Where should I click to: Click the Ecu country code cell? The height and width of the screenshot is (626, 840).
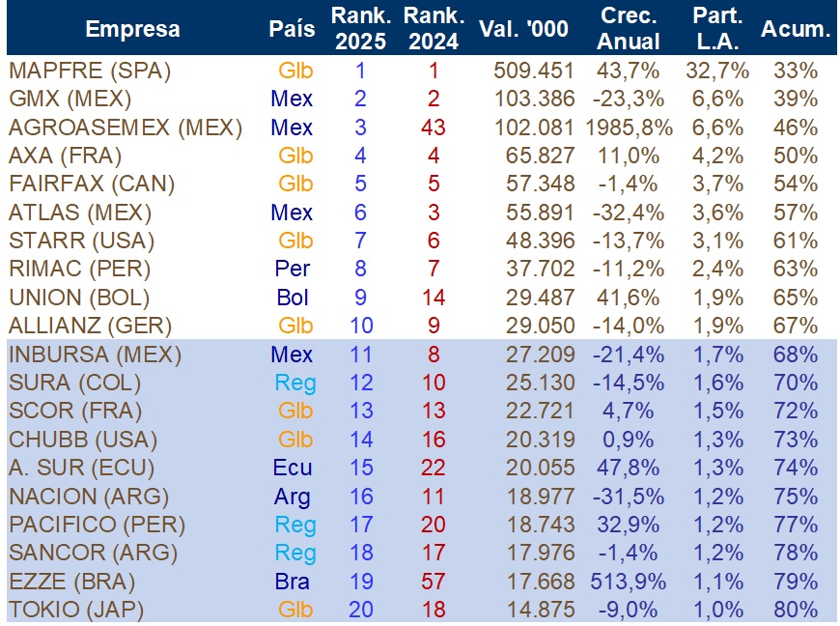[293, 468]
